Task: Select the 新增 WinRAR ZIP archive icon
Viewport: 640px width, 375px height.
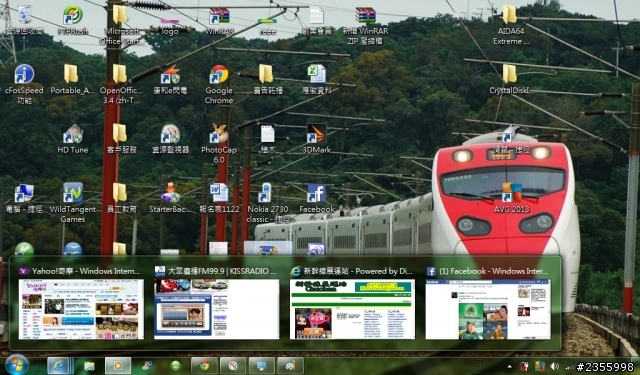Action: pos(365,15)
